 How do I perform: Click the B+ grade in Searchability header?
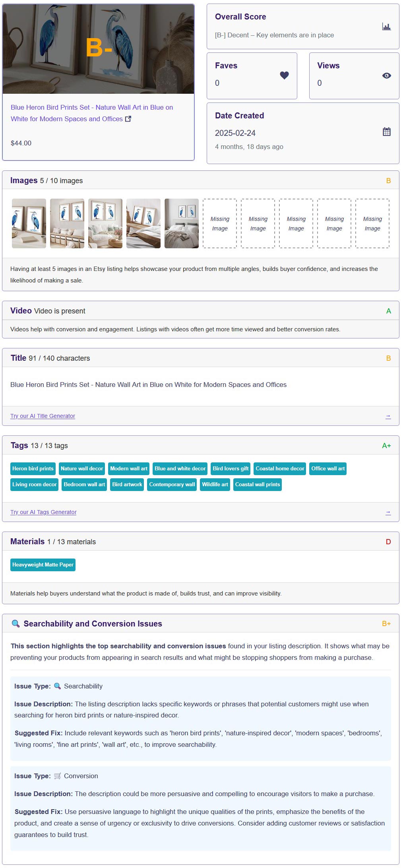pyautogui.click(x=386, y=624)
